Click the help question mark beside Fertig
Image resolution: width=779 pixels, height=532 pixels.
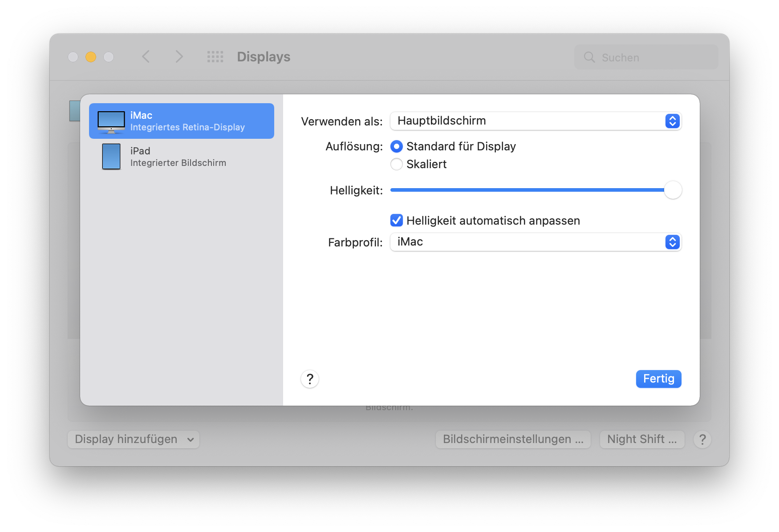tap(310, 379)
